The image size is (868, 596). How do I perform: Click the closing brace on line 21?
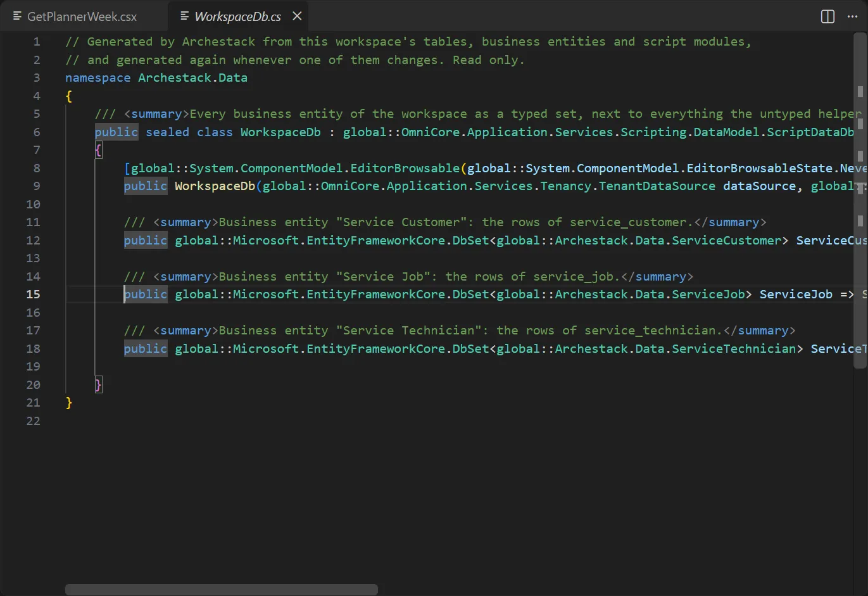[69, 403]
